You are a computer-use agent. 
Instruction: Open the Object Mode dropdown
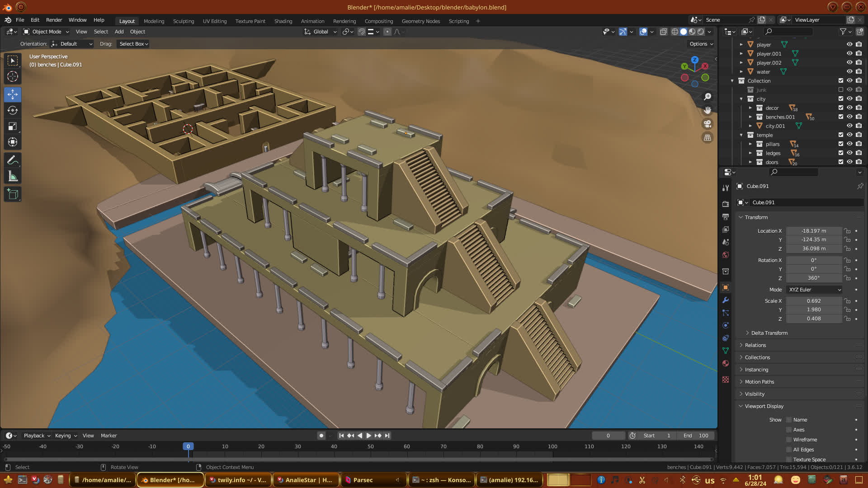[46, 32]
